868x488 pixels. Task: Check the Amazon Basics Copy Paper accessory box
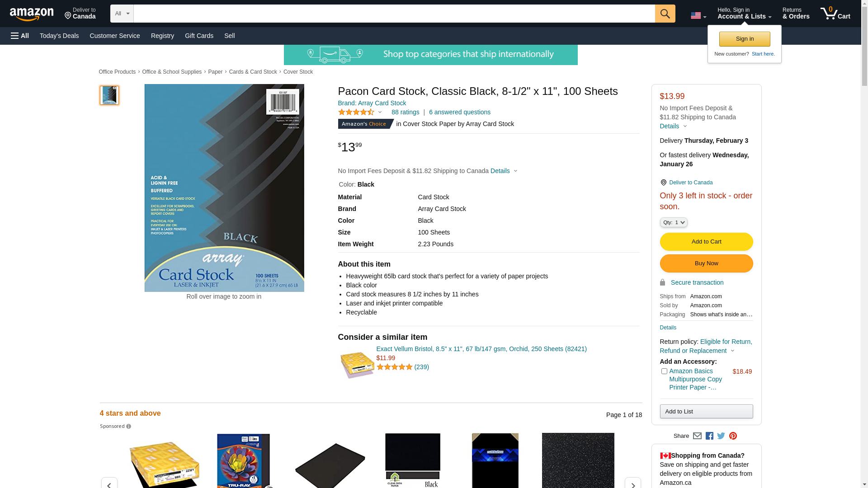click(664, 371)
